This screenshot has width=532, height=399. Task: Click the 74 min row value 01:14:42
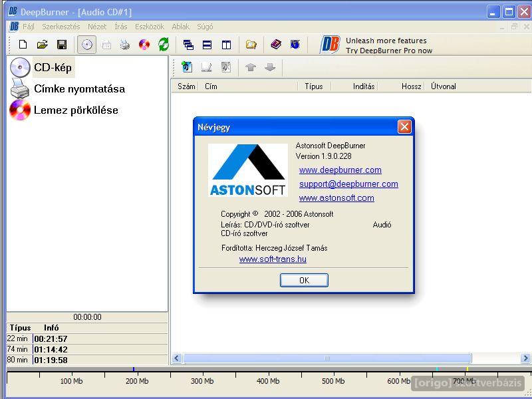pyautogui.click(x=51, y=350)
